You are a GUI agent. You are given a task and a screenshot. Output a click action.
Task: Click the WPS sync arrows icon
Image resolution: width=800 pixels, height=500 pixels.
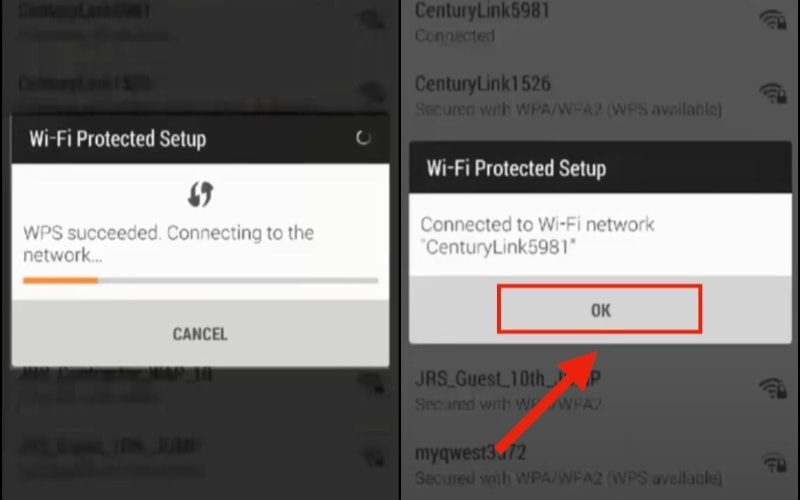click(200, 194)
